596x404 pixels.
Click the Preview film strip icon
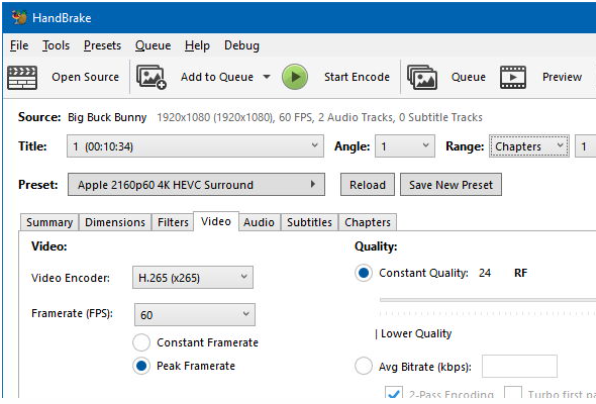tap(513, 77)
